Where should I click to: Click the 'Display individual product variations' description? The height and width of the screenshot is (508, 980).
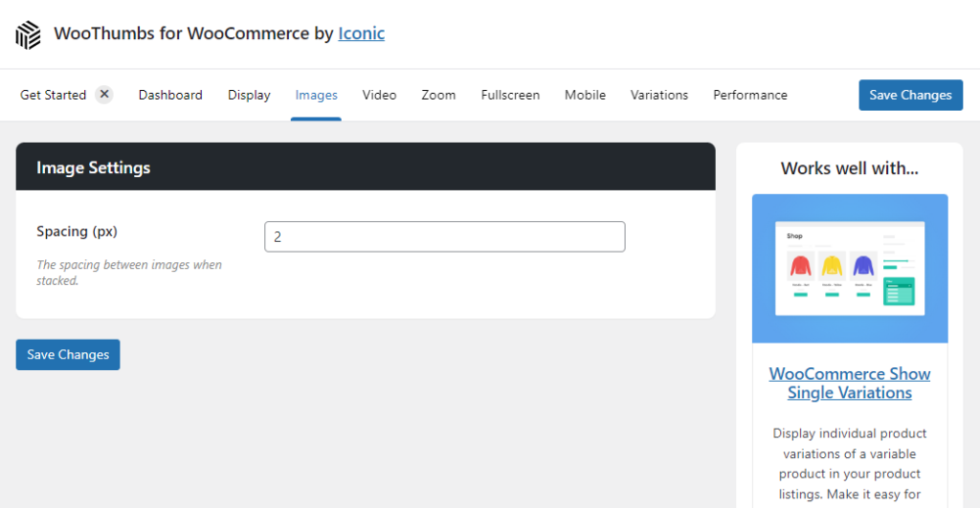850,464
